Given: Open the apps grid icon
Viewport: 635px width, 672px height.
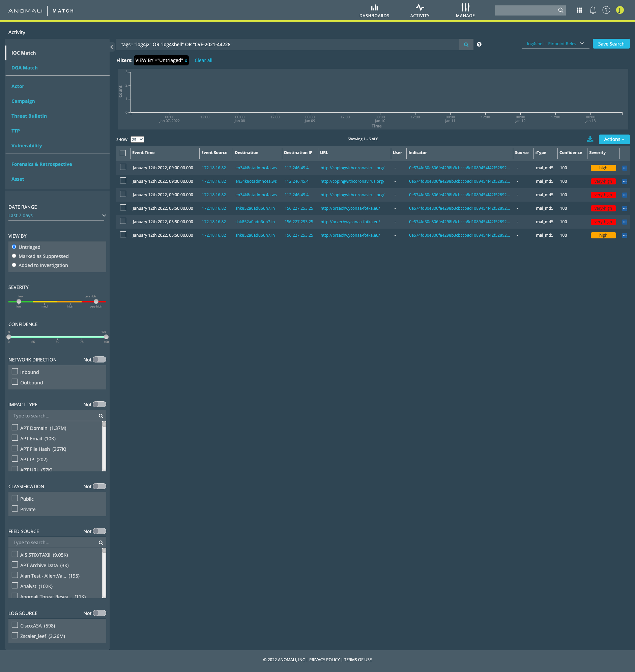Looking at the screenshot, I should click(x=579, y=10).
